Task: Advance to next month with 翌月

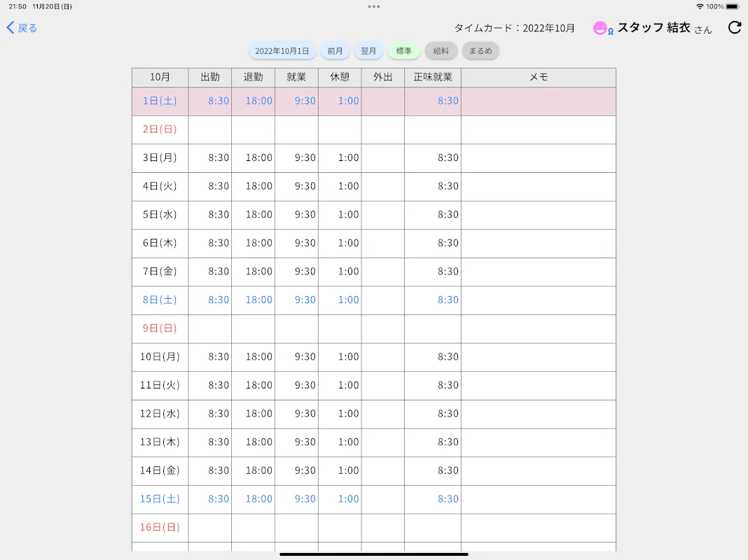Action: 368,50
